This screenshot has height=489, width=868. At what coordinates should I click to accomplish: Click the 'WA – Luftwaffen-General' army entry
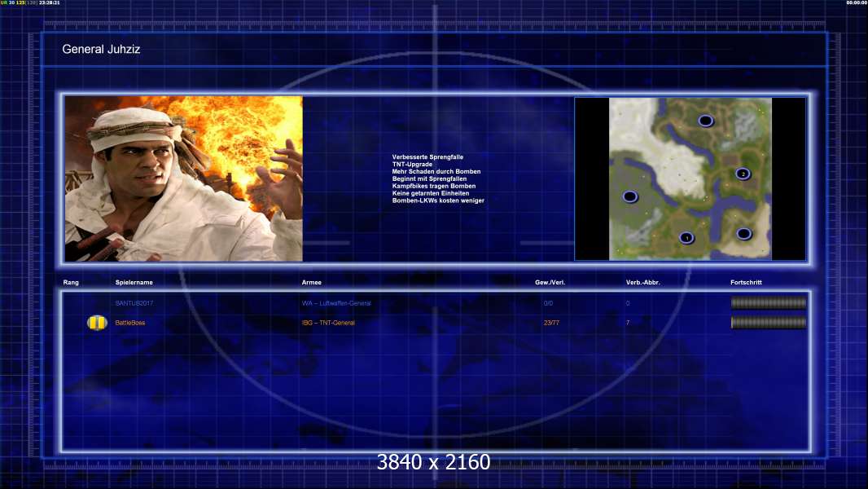(336, 303)
